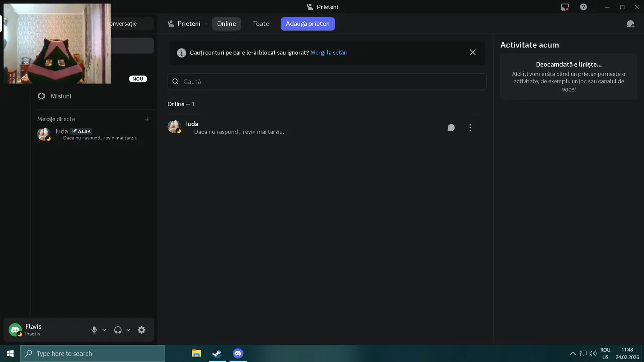Open network status icon in tray
644x362 pixels.
(x=583, y=353)
